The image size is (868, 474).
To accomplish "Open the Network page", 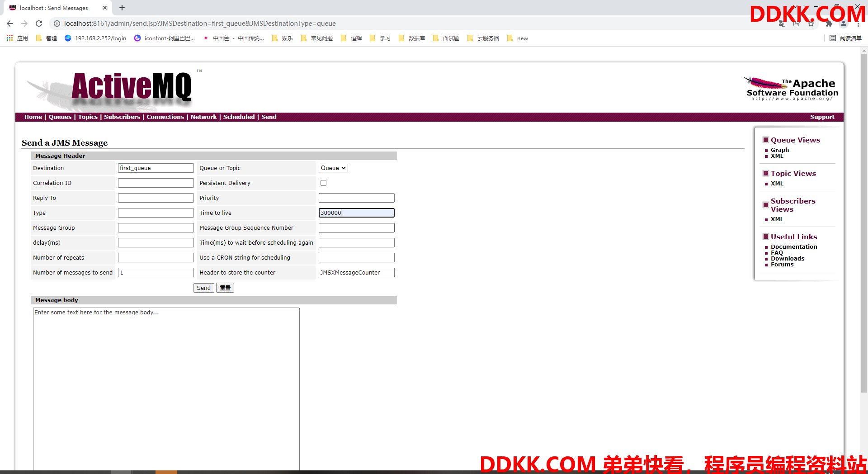I will click(203, 117).
